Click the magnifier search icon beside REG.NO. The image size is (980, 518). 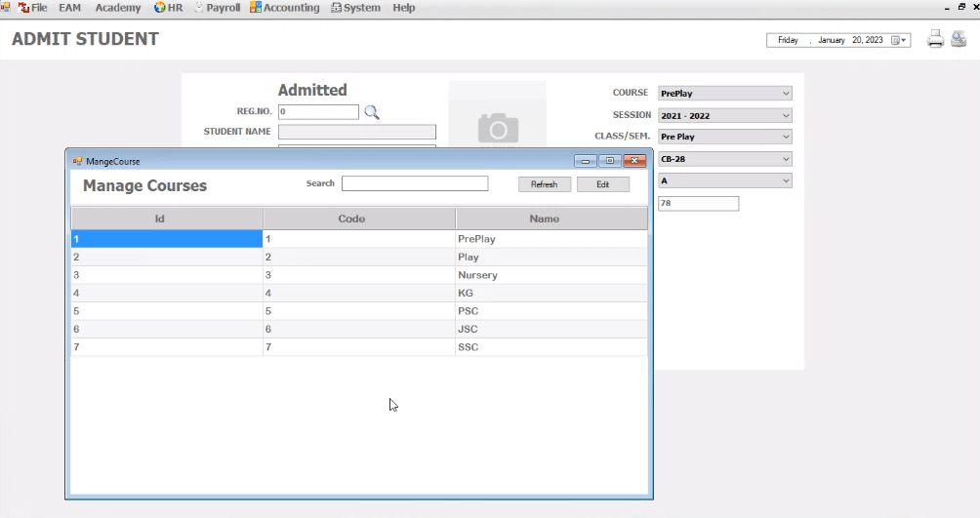(372, 112)
